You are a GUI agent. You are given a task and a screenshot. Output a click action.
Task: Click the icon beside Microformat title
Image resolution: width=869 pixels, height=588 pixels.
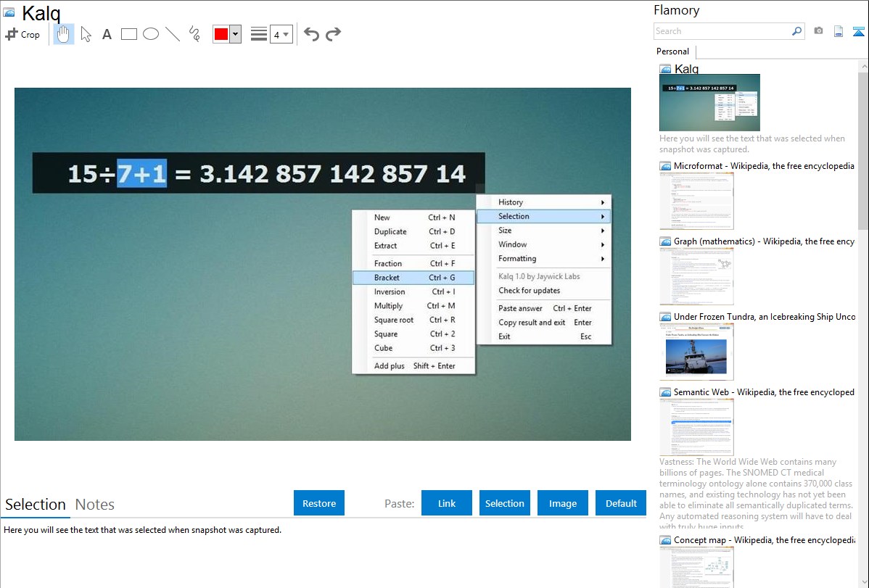665,166
